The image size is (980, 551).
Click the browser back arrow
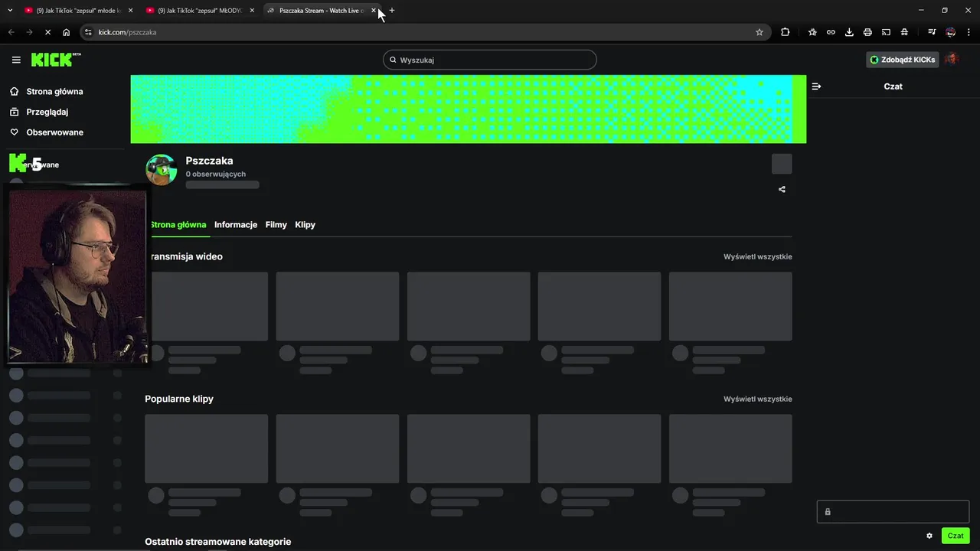11,32
